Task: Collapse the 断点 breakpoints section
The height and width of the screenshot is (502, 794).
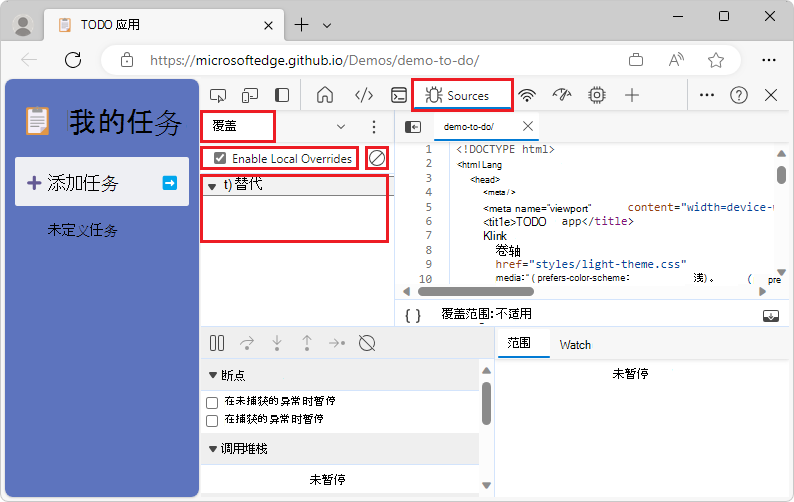Action: [213, 375]
